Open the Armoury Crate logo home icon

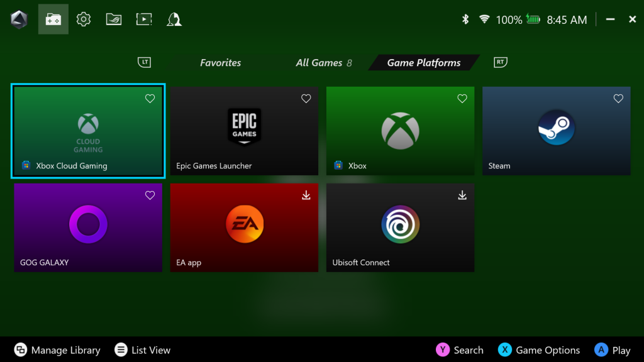click(19, 19)
